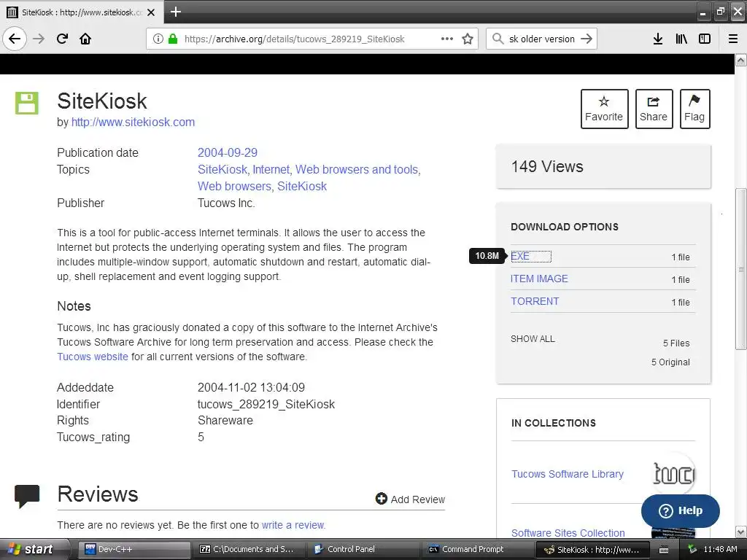Download the EXE file option
747x560 pixels.
click(519, 256)
